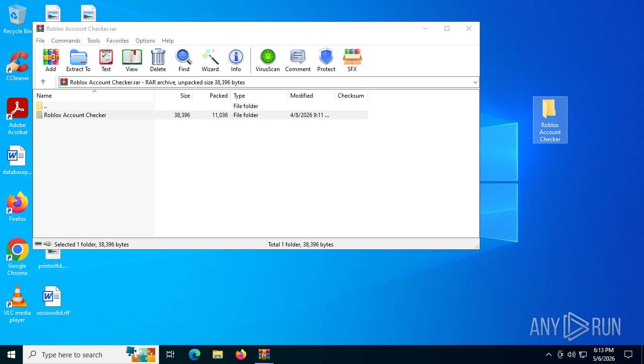
Task: Open the Help menu
Action: coord(168,41)
